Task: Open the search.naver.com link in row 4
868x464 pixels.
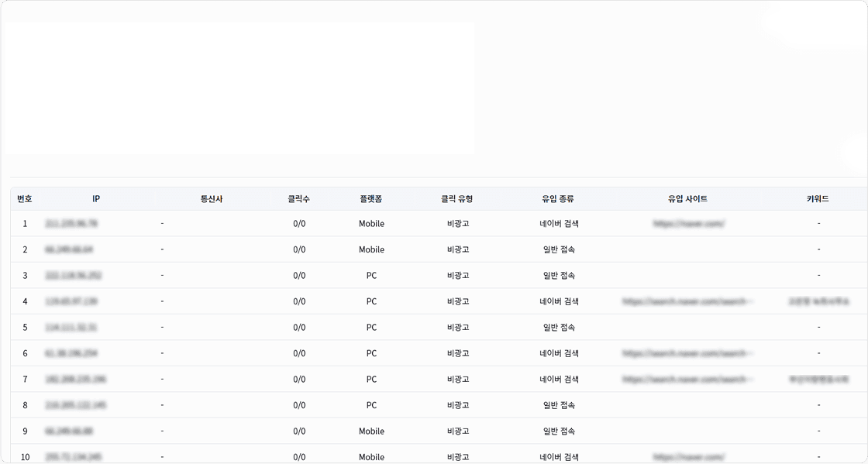Action: tap(688, 301)
